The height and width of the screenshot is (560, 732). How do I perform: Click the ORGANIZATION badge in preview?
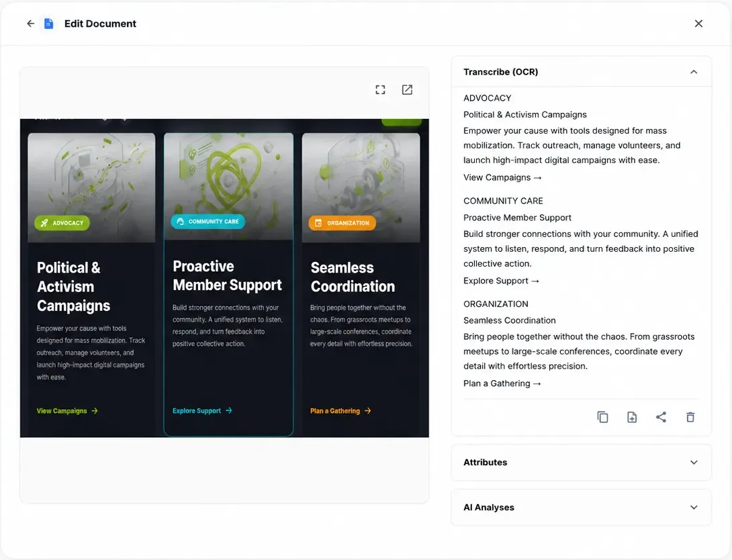(x=342, y=223)
